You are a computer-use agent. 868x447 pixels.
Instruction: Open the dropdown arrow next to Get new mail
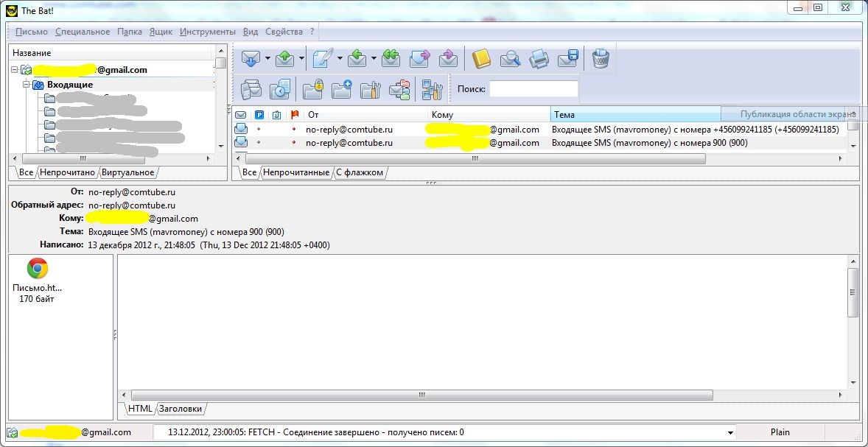(x=267, y=58)
